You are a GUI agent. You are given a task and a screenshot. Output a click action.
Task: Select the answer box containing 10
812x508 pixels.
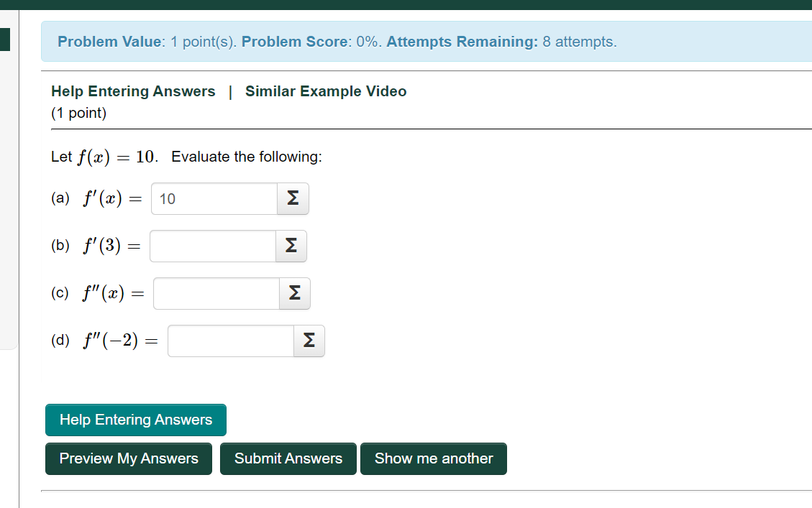coord(213,198)
